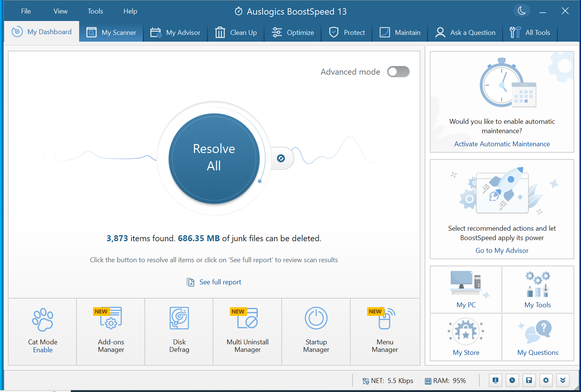Image resolution: width=581 pixels, height=392 pixels.
Task: Open the Tools menu
Action: 95,11
